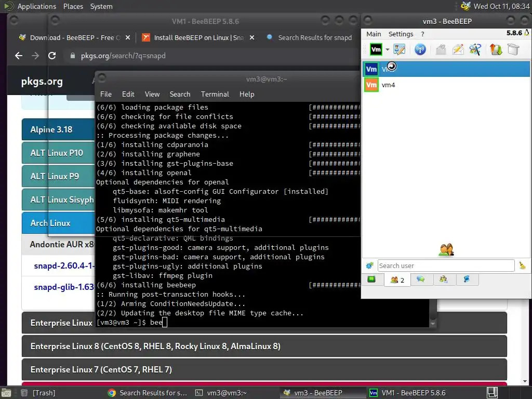This screenshot has height=399, width=532.
Task: Click the Wed Oct 11 clock
Action: pyautogui.click(x=501, y=6)
